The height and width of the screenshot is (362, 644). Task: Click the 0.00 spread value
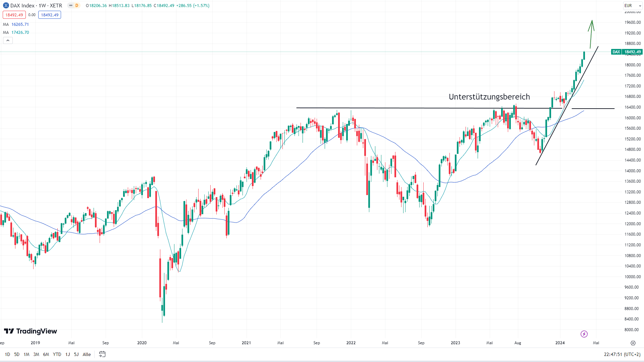point(32,15)
